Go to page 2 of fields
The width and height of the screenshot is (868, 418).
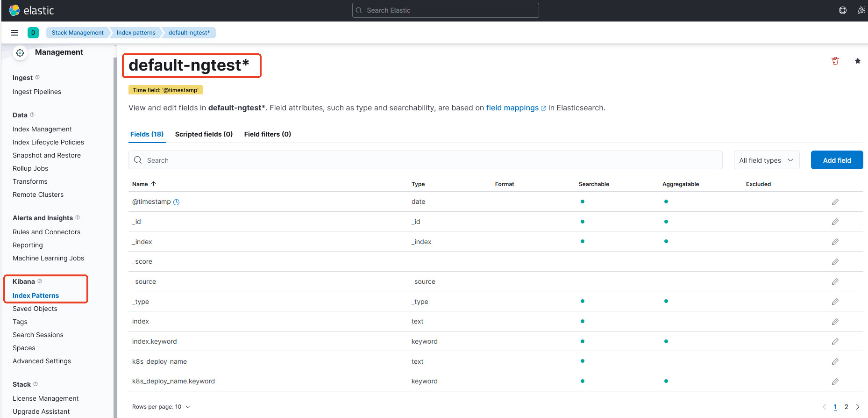click(x=846, y=407)
